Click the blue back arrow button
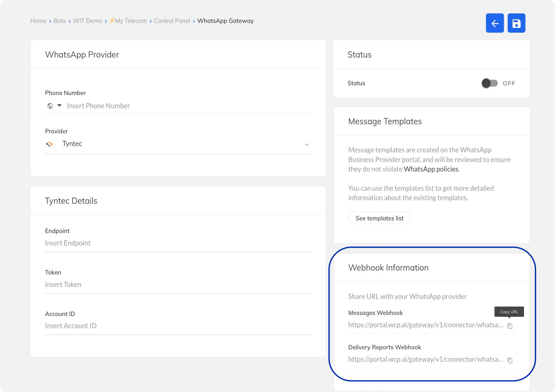Image resolution: width=555 pixels, height=392 pixels. pyautogui.click(x=495, y=23)
